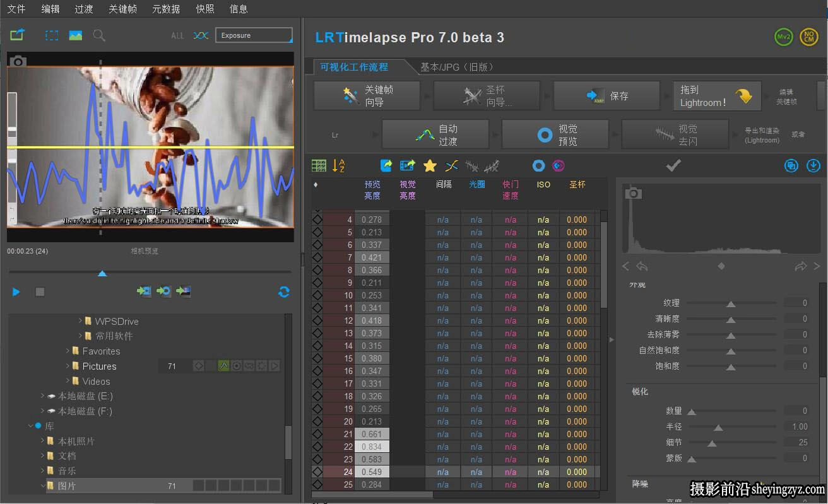The image size is (828, 504).
Task: Click the blue copy circle icon
Action: (x=791, y=166)
